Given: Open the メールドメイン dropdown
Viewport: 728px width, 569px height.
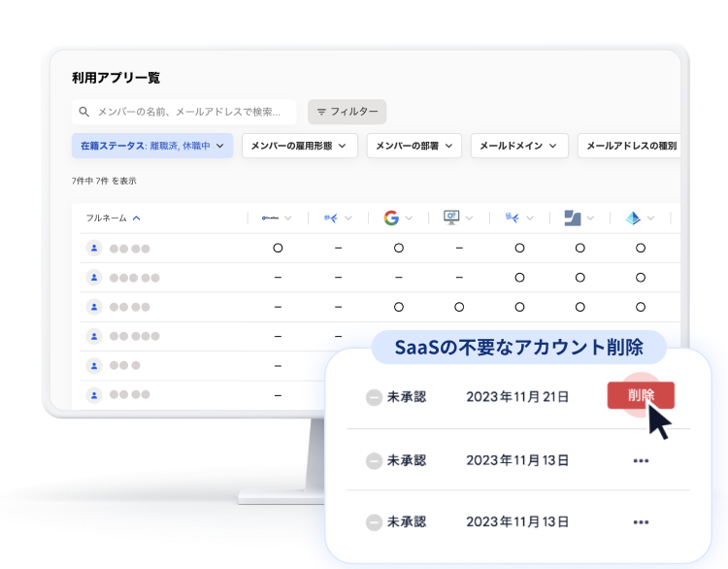Looking at the screenshot, I should [x=519, y=146].
